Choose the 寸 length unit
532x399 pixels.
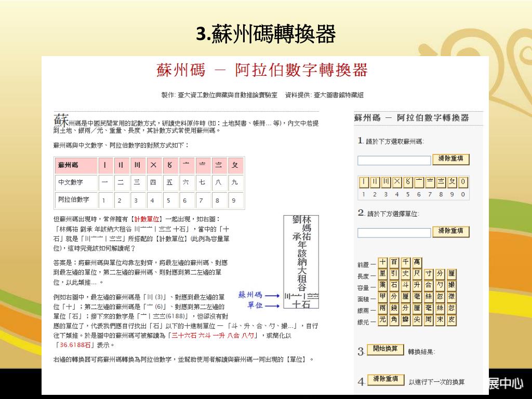[x=429, y=274]
